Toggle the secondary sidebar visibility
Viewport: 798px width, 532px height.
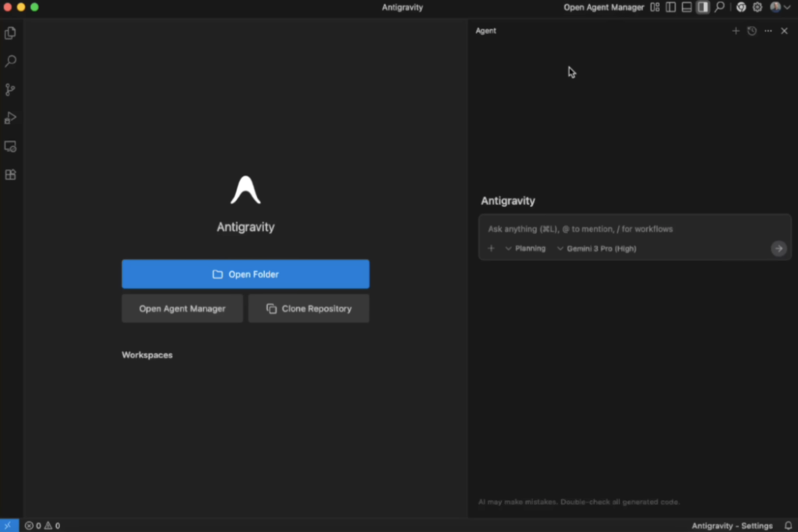[x=702, y=7]
